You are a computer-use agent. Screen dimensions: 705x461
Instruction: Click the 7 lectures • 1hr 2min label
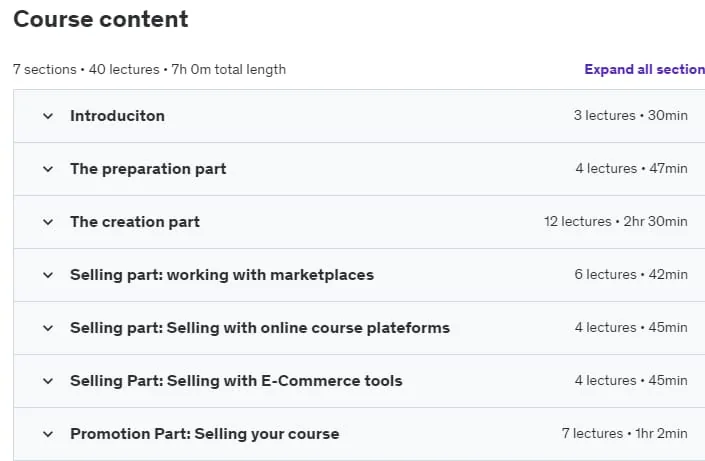(x=625, y=434)
